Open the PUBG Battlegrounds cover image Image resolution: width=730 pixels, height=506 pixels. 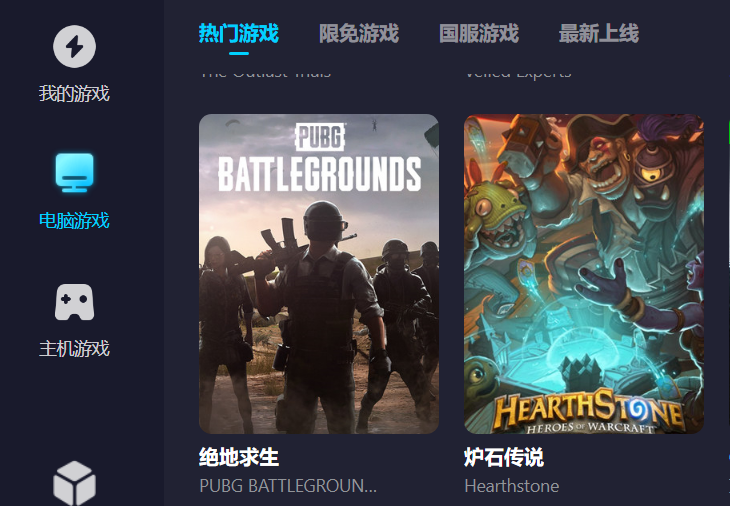[319, 274]
